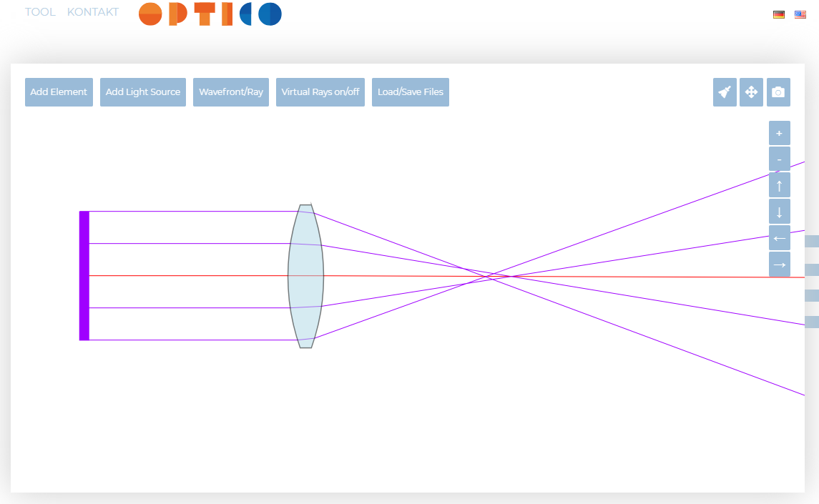The height and width of the screenshot is (504, 819).
Task: Click the OPTICO logo
Action: coord(210,14)
